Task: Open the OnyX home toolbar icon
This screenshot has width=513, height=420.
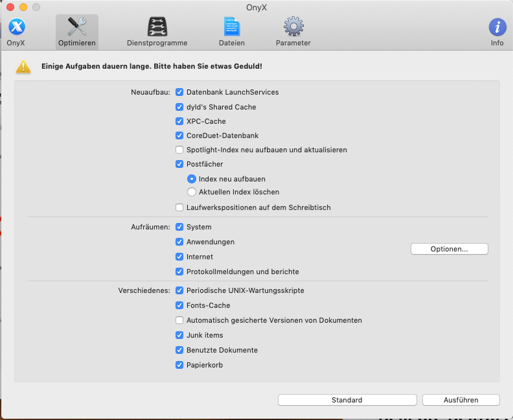Action: pyautogui.click(x=16, y=27)
